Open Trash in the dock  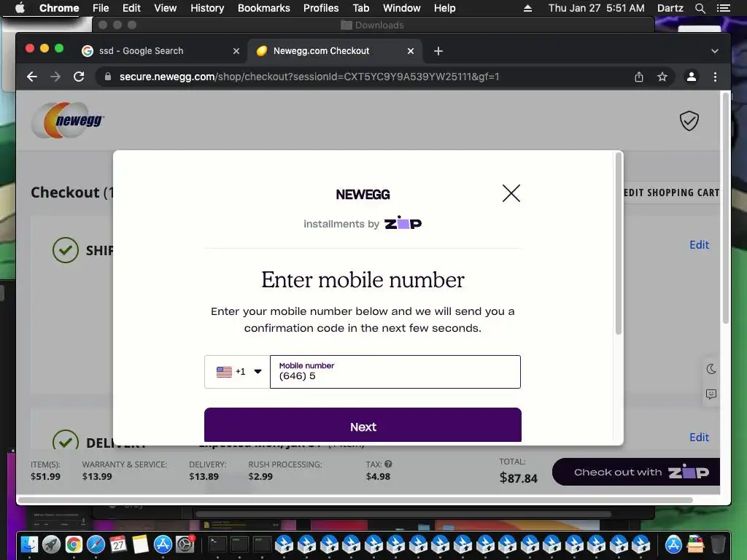[x=718, y=544]
